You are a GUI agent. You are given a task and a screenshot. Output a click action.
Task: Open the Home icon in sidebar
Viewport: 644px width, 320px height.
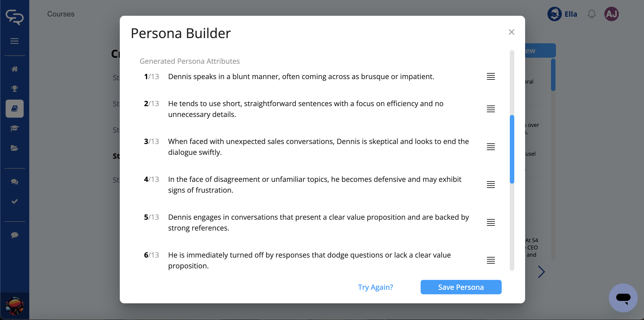coord(14,69)
